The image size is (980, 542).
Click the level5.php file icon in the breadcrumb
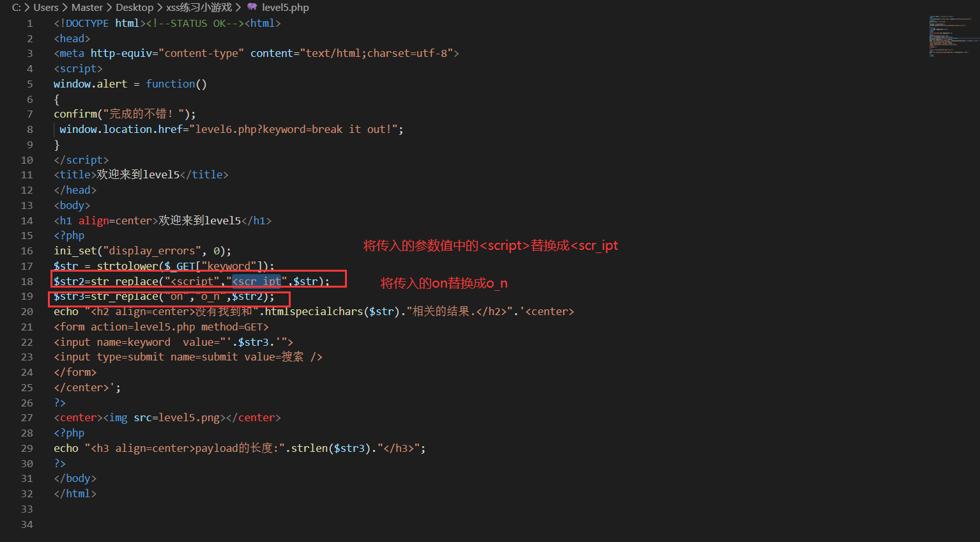pos(252,7)
